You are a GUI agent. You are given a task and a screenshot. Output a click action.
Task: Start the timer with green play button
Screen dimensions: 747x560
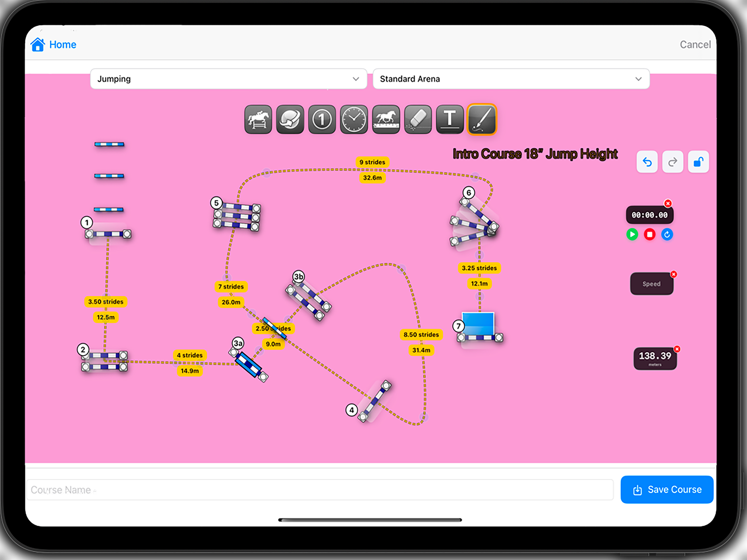[x=632, y=234]
